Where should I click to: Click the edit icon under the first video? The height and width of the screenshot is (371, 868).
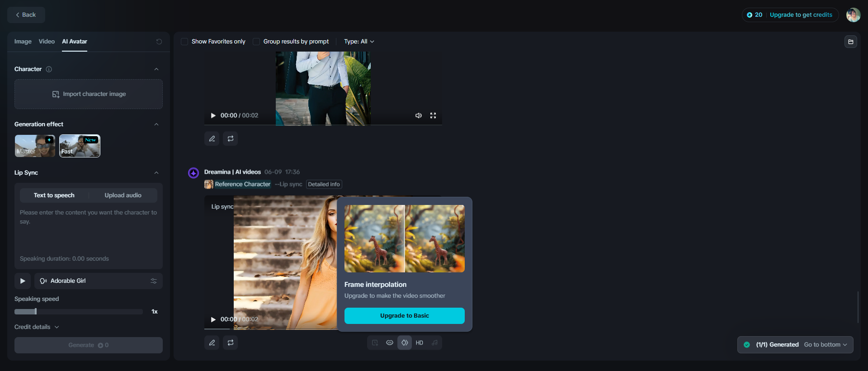pos(212,139)
